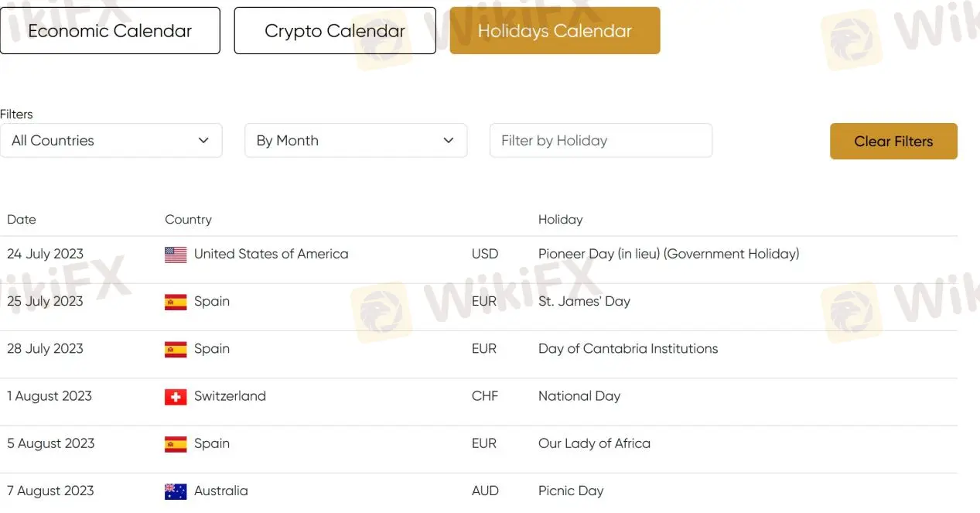The height and width of the screenshot is (513, 980).
Task: Open the Crypto Calendar tab
Action: point(334,30)
